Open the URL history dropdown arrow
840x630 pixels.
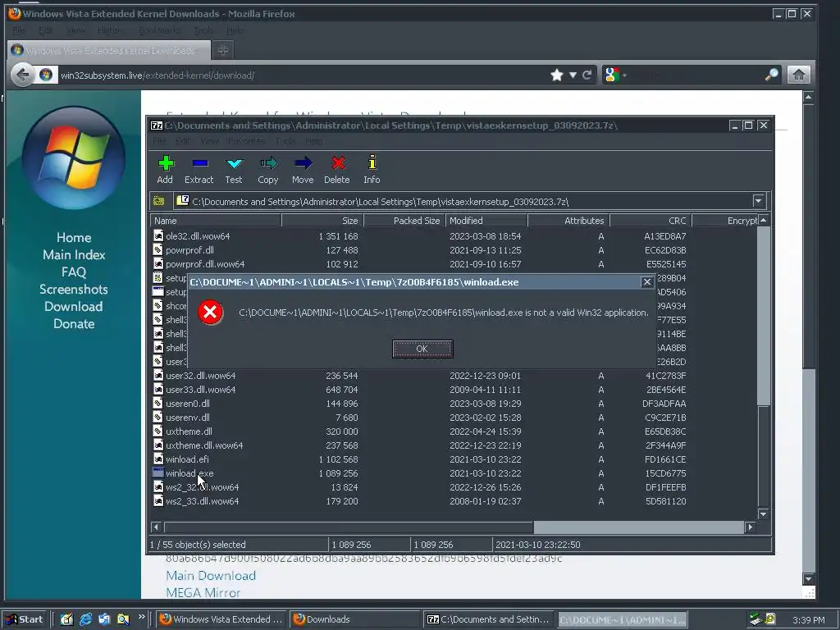pyautogui.click(x=573, y=75)
